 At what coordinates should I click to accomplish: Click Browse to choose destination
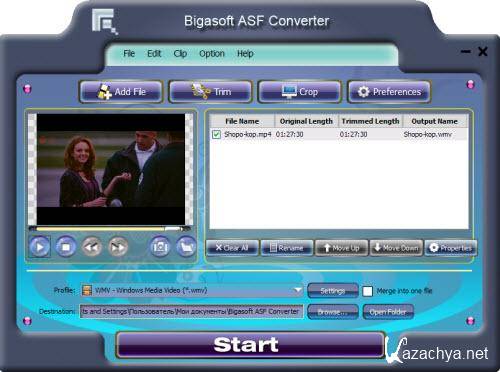point(333,312)
